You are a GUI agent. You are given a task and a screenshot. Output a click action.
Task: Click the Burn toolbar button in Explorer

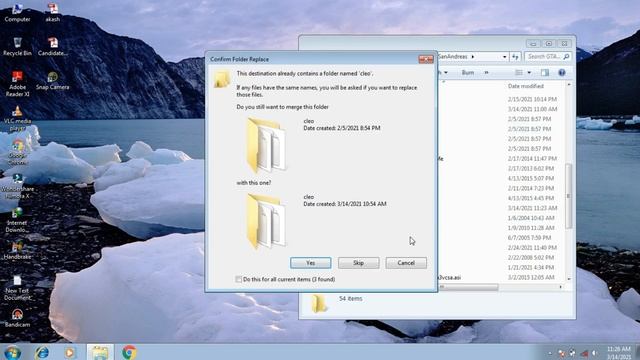point(468,73)
